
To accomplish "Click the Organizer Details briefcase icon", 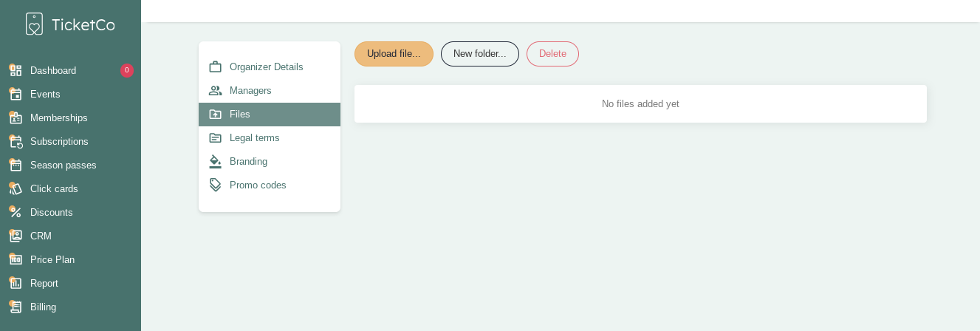I will pyautogui.click(x=216, y=66).
